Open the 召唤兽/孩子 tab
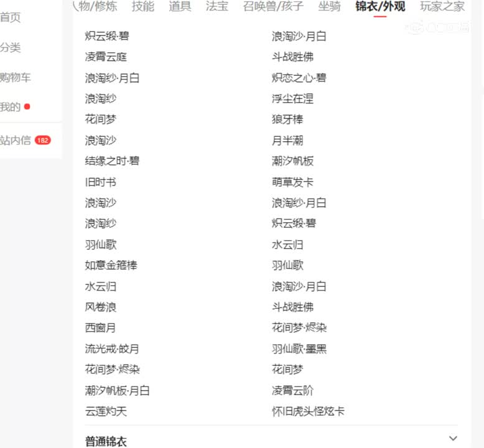484x448 pixels. coord(273,6)
